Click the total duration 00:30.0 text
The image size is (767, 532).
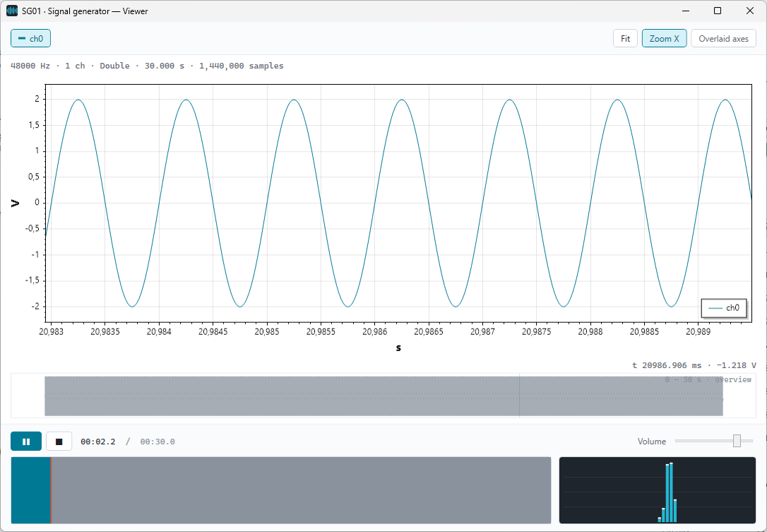(157, 442)
